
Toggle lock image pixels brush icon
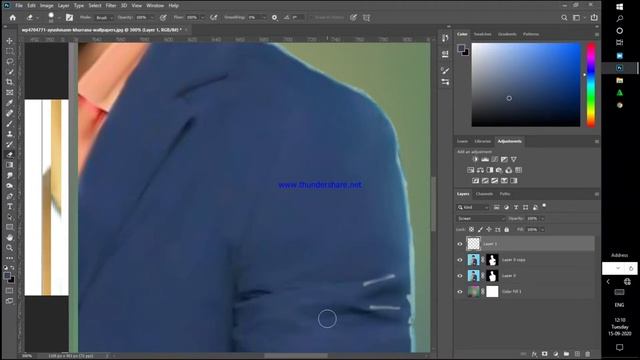point(480,229)
